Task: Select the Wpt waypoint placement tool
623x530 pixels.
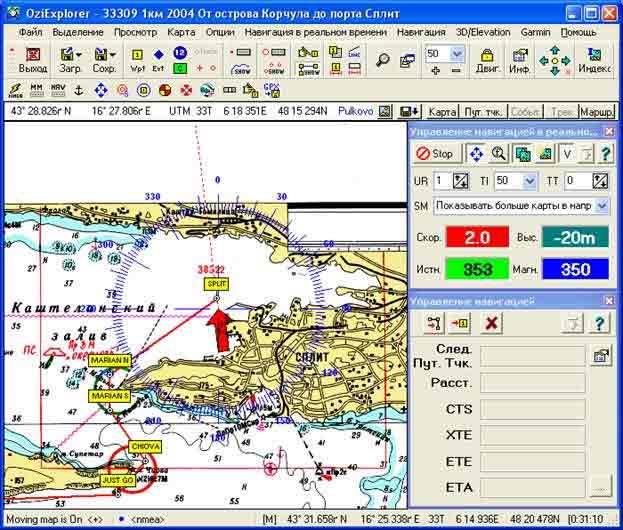Action: pyautogui.click(x=137, y=60)
